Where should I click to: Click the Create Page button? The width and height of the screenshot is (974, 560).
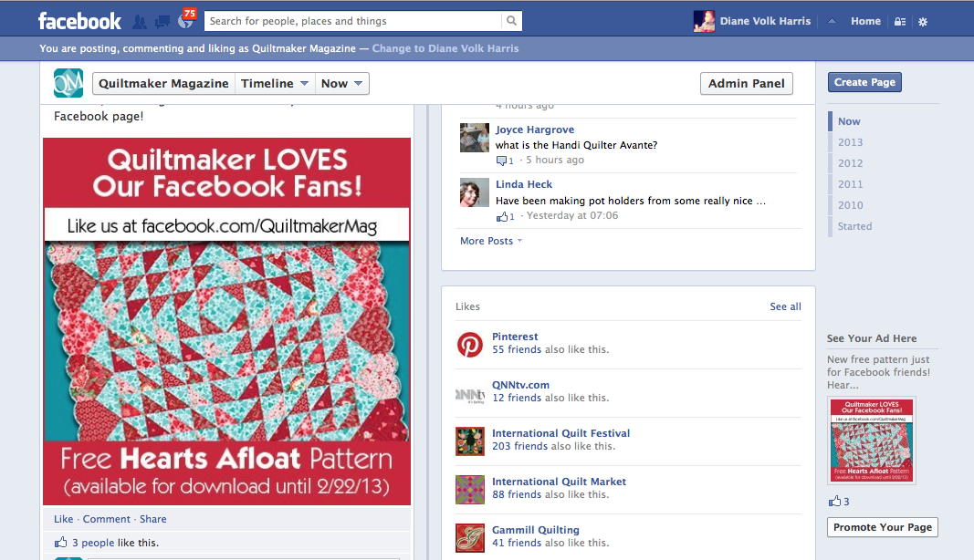[x=864, y=82]
